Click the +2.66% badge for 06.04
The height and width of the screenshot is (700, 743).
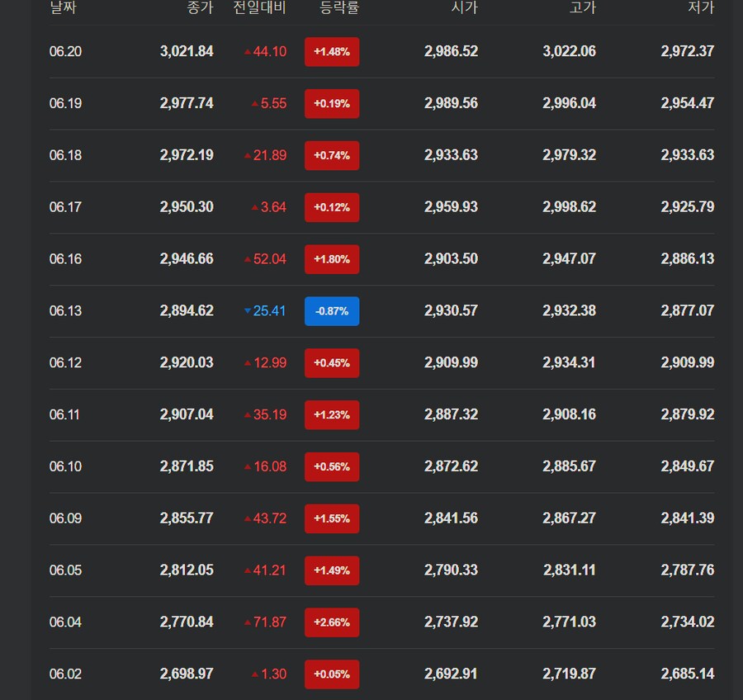(x=332, y=622)
